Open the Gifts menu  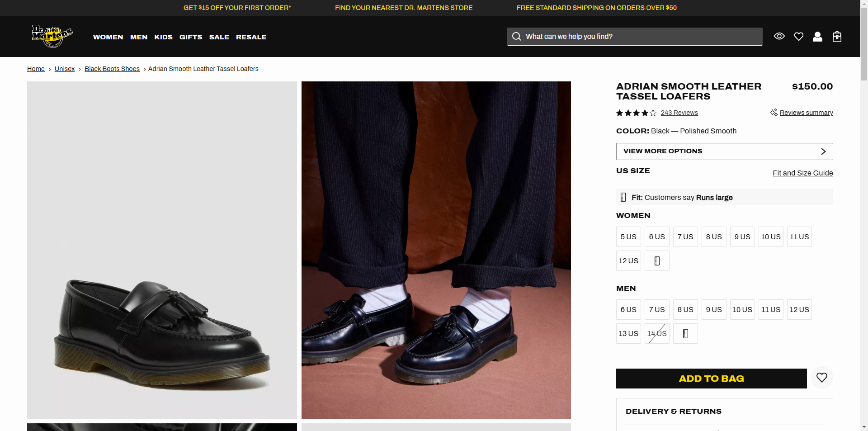tap(191, 37)
